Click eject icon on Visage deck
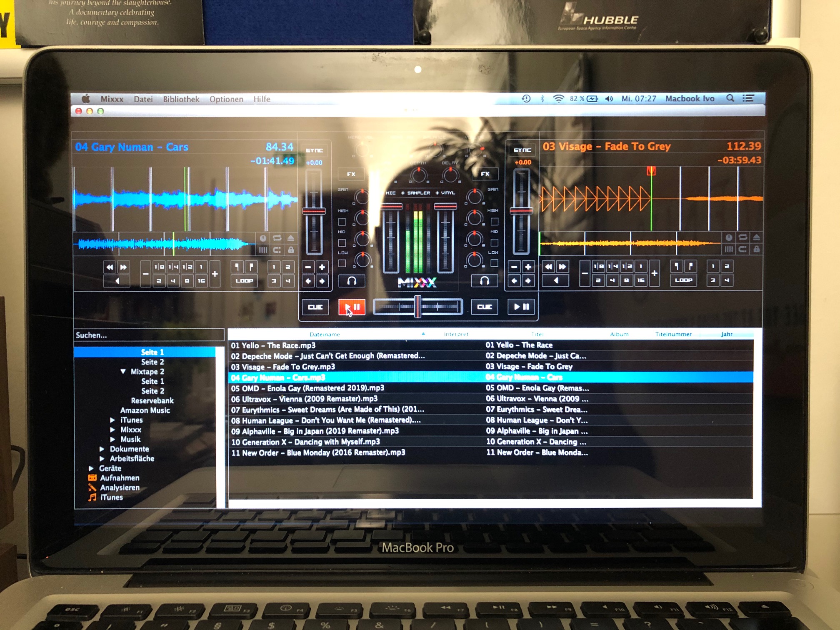This screenshot has height=630, width=840. (756, 237)
